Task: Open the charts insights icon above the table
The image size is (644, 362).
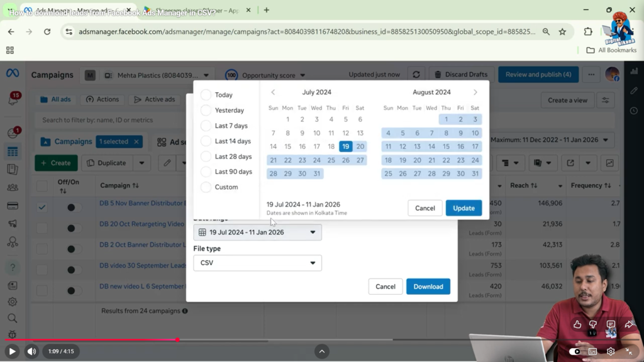Action: [x=609, y=163]
